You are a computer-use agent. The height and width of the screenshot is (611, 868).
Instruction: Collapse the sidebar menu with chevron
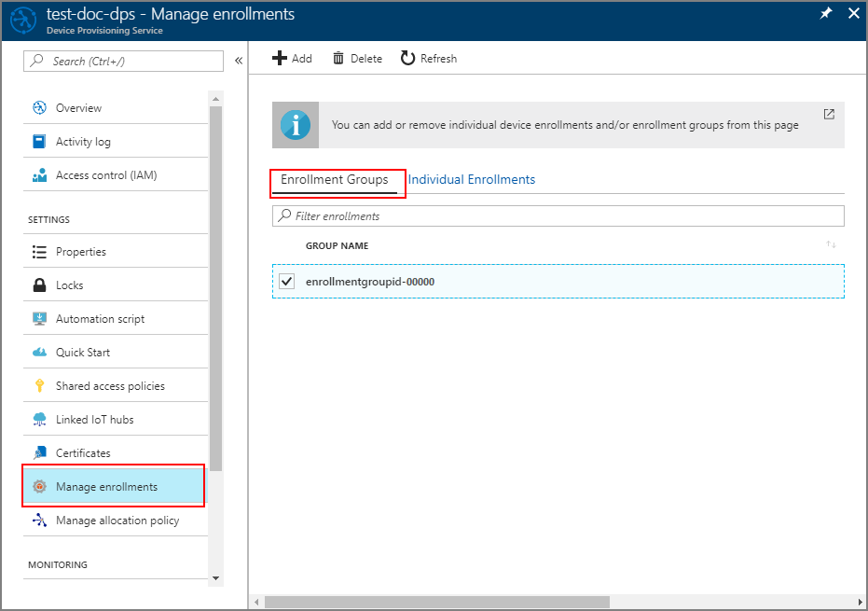pos(239,61)
